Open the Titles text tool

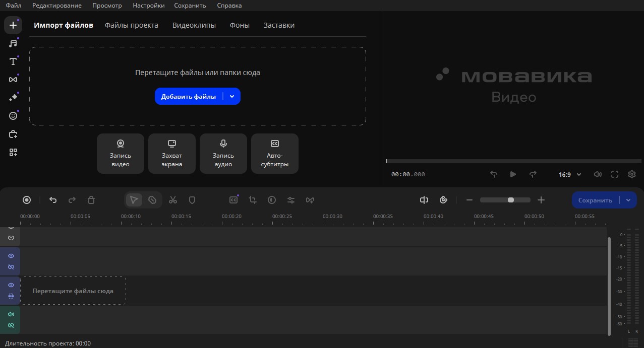13,61
